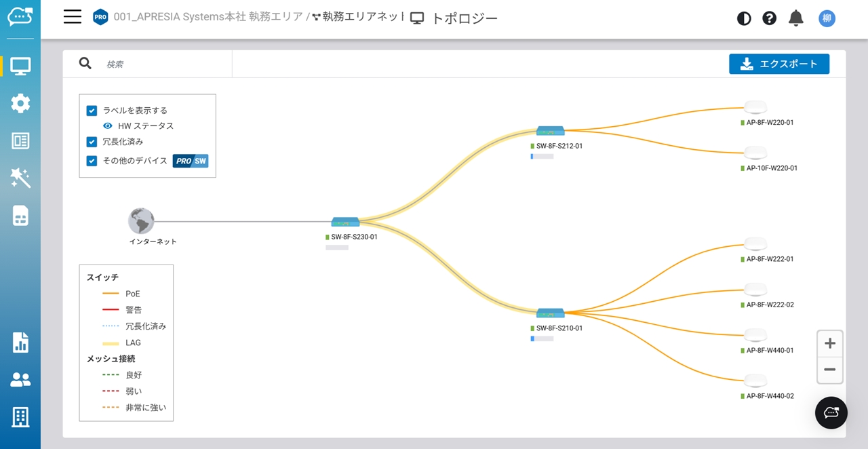
Task: Click the エクスポート button
Action: 778,64
